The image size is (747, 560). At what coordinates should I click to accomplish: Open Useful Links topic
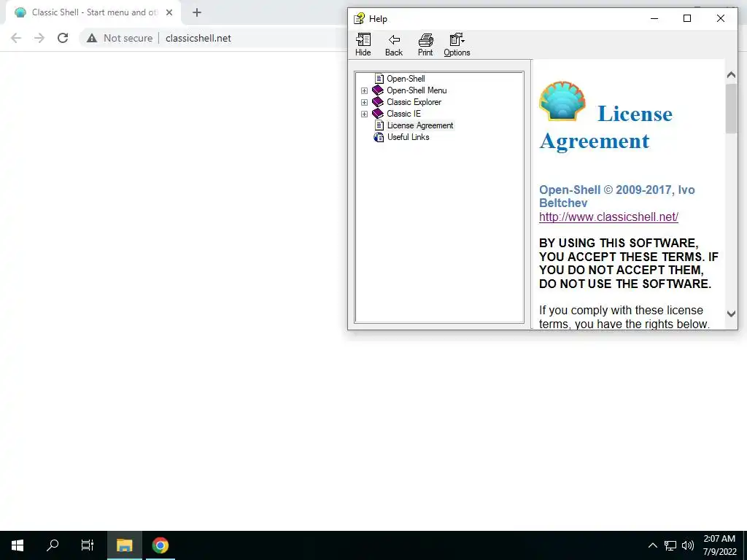(x=409, y=137)
